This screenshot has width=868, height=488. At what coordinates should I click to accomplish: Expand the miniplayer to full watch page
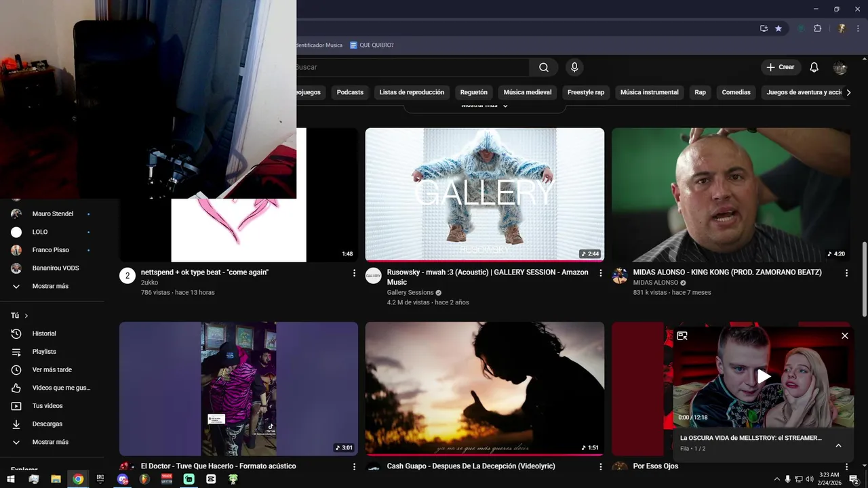682,335
